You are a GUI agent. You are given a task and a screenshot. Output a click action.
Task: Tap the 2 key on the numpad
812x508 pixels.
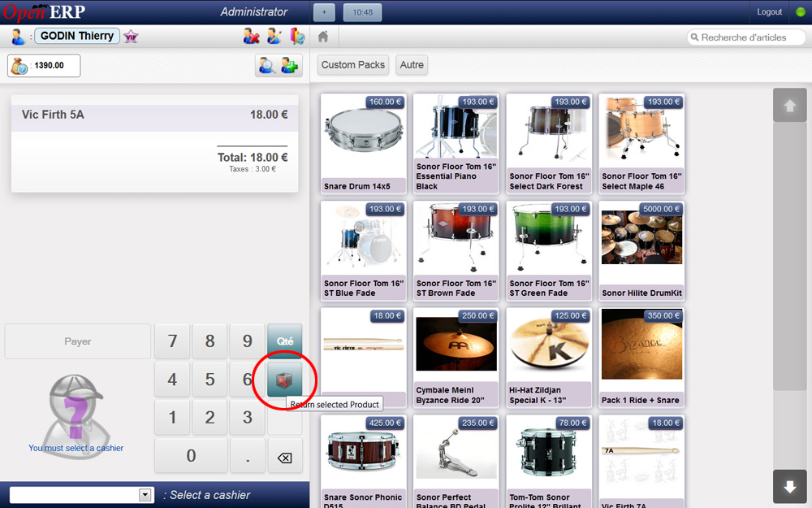209,417
